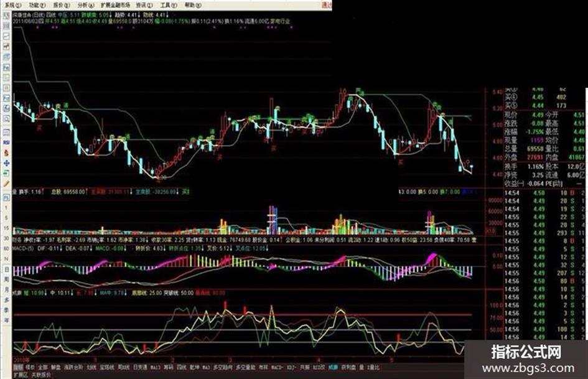Open the 资讯 menu
The width and height of the screenshot is (588, 379).
144,5
